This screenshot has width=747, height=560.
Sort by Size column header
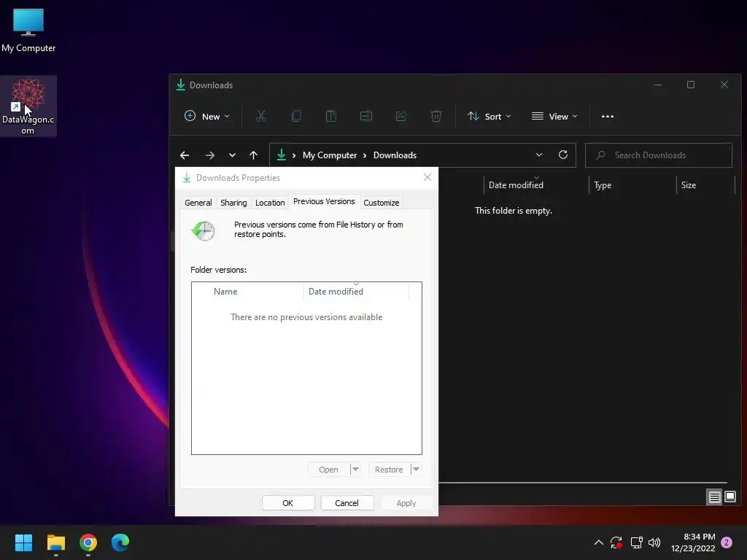(689, 185)
